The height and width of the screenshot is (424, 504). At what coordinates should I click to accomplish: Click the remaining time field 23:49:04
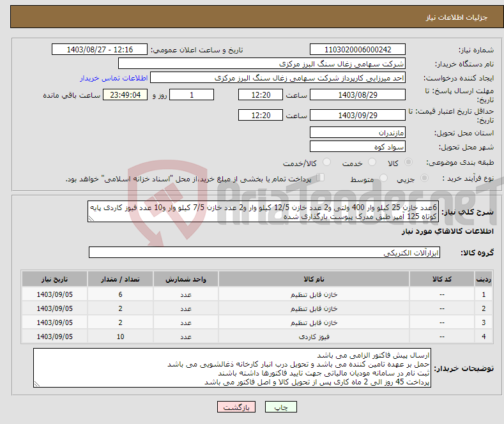[125, 95]
